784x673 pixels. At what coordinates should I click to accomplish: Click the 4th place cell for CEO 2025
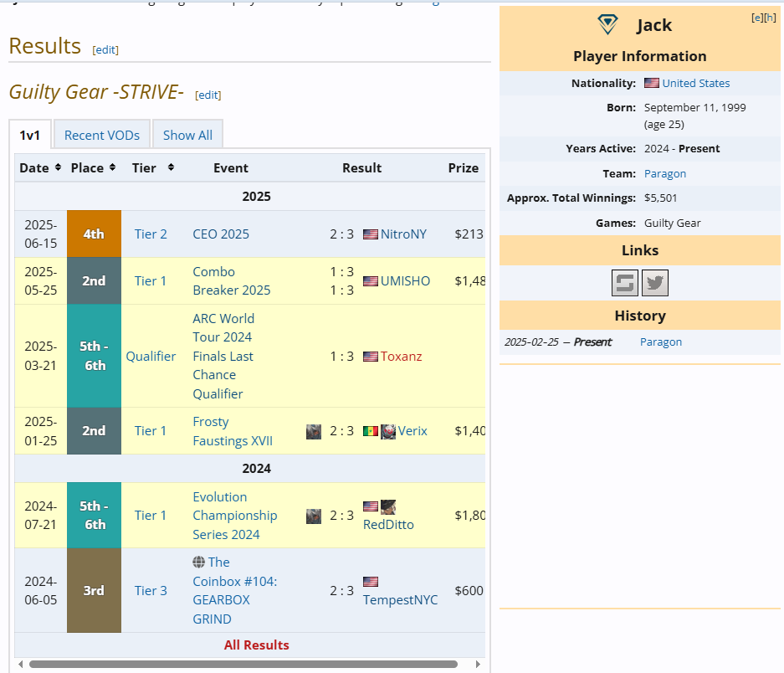tap(94, 234)
